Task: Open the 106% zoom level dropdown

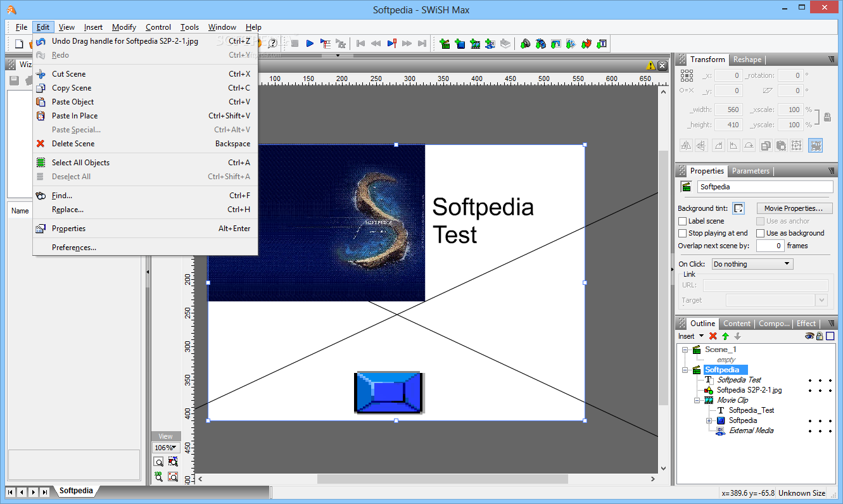Action: pos(165,448)
